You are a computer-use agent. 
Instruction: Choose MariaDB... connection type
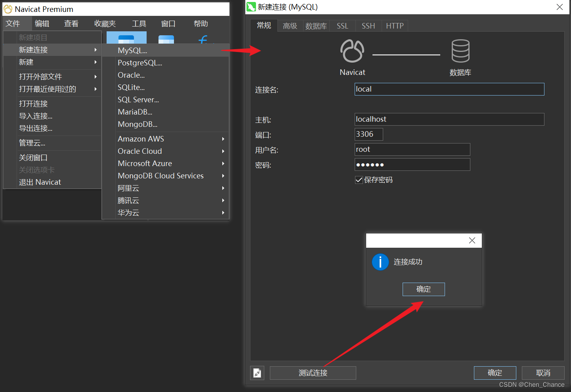(x=166, y=112)
